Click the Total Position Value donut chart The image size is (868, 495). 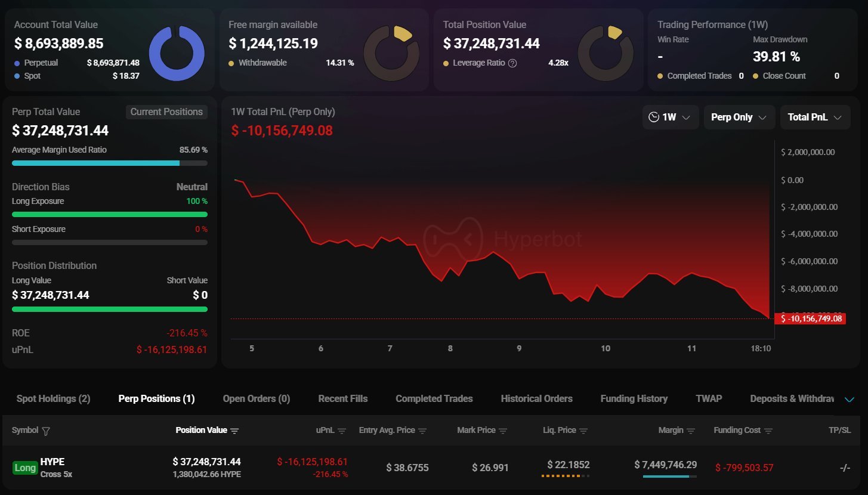[606, 54]
